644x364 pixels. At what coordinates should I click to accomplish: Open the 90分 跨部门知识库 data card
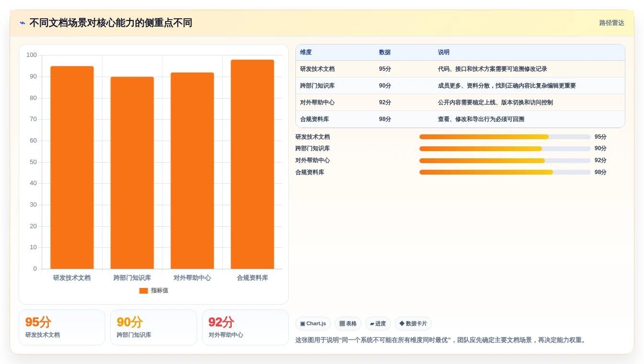coord(154,327)
